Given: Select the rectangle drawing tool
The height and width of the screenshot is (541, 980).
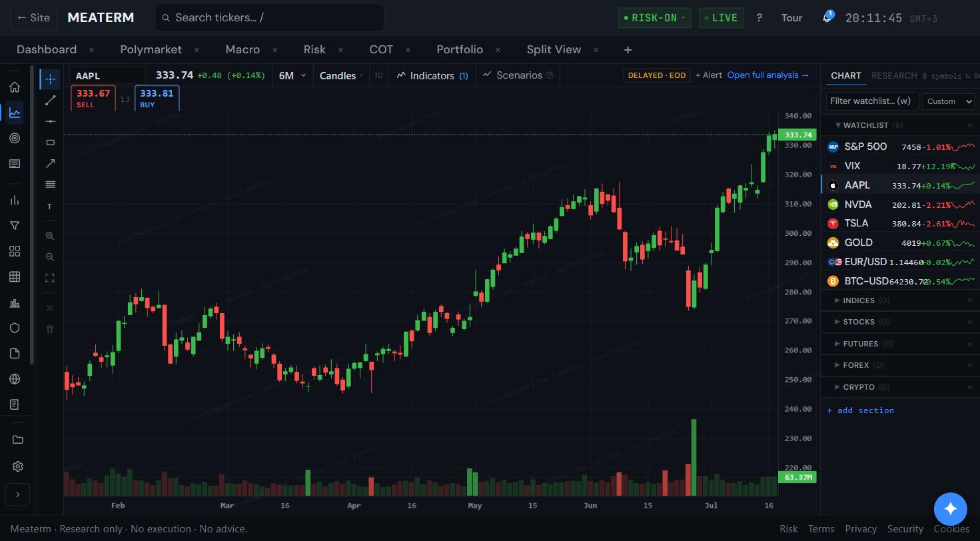Looking at the screenshot, I should point(50,143).
